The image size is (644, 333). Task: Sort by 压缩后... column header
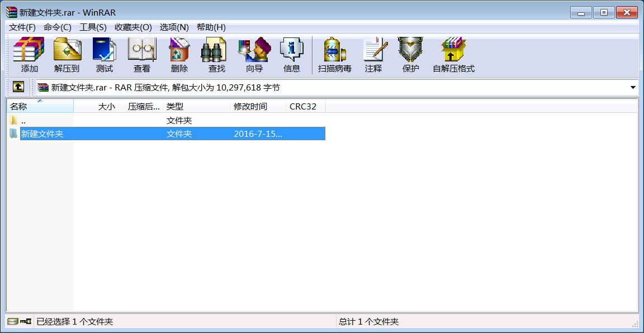141,106
